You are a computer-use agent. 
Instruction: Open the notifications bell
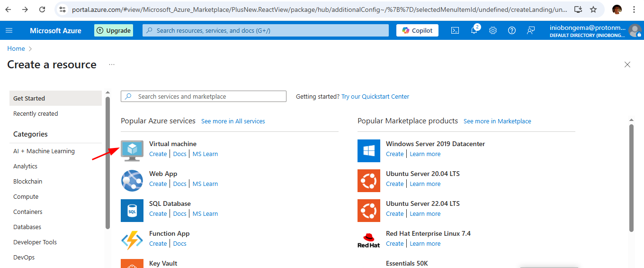(x=474, y=30)
